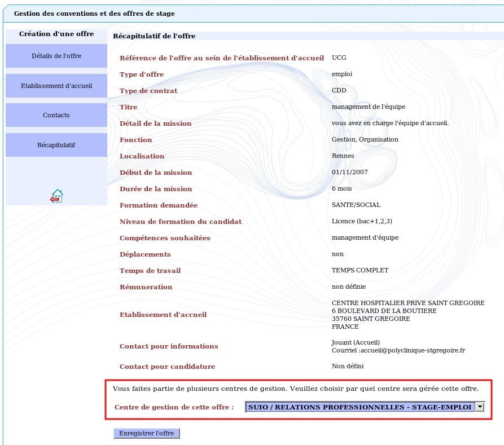Click the TEMPS COMPLET value
Image resolution: width=504 pixels, height=445 pixels.
click(360, 270)
